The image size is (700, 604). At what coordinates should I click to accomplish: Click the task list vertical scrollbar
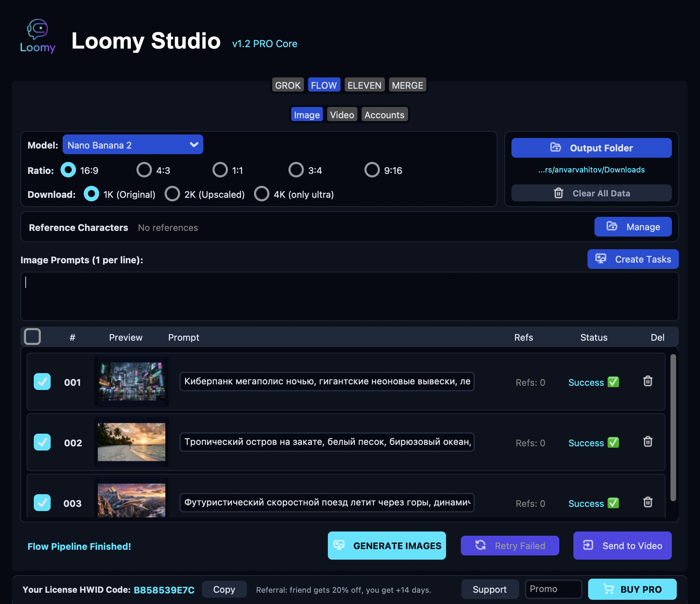click(673, 427)
